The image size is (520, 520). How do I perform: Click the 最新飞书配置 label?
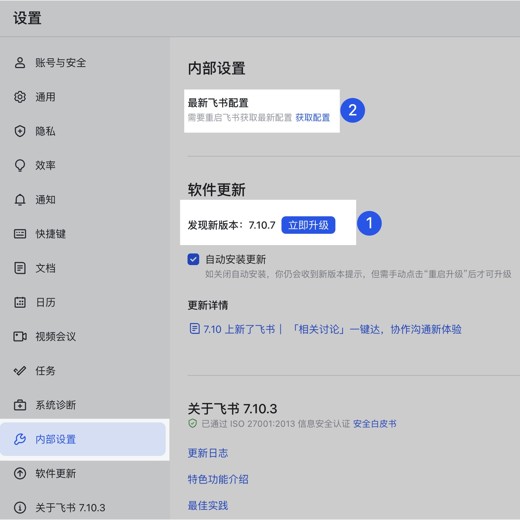[x=218, y=102]
